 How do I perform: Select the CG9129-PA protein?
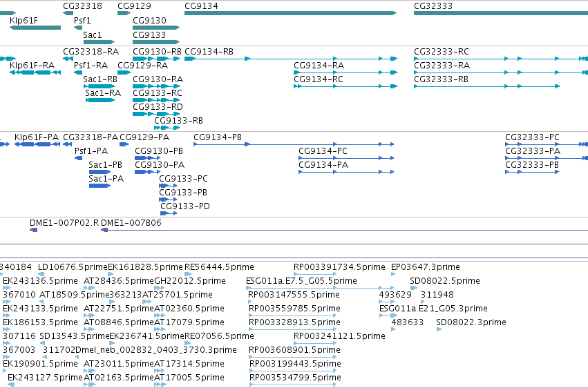[x=124, y=144]
